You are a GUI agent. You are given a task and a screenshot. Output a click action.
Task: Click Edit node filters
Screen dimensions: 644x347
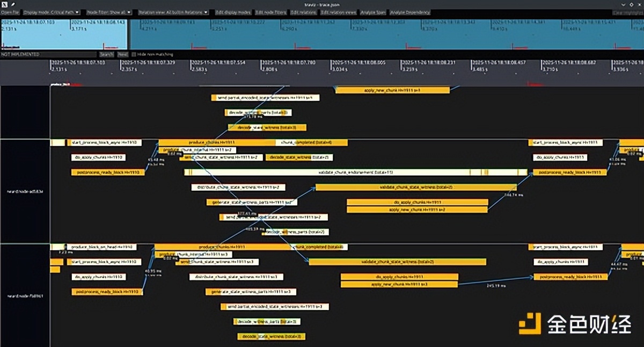[271, 12]
